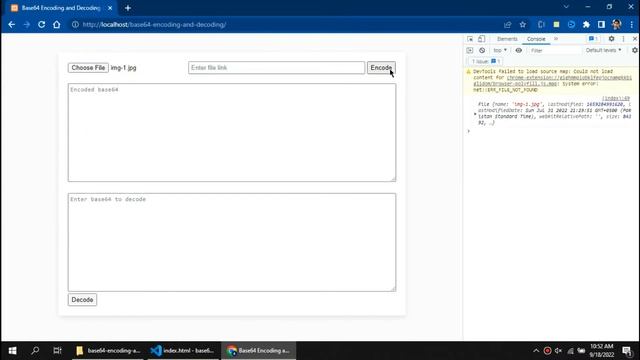Click the browser forward arrow
This screenshot has height=360, width=640.
pyautogui.click(x=27, y=24)
